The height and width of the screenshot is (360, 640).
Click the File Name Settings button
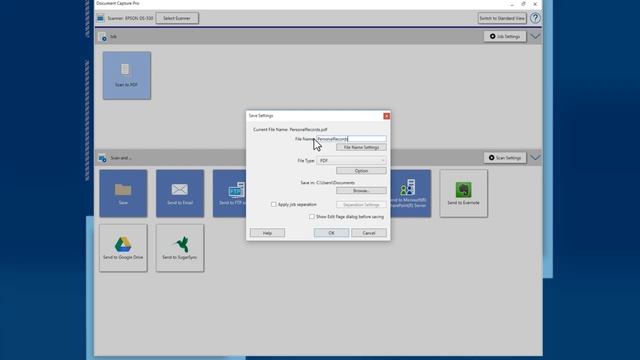pos(361,147)
